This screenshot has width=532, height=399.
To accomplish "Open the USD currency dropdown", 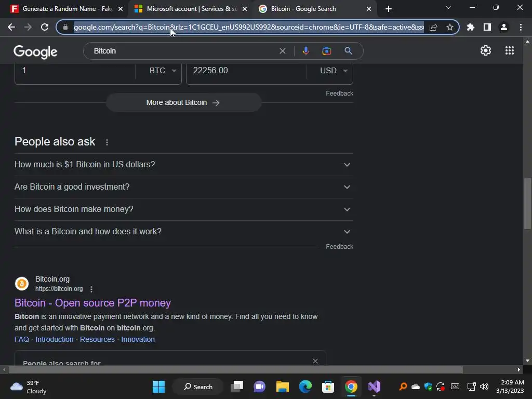I will 334,71.
